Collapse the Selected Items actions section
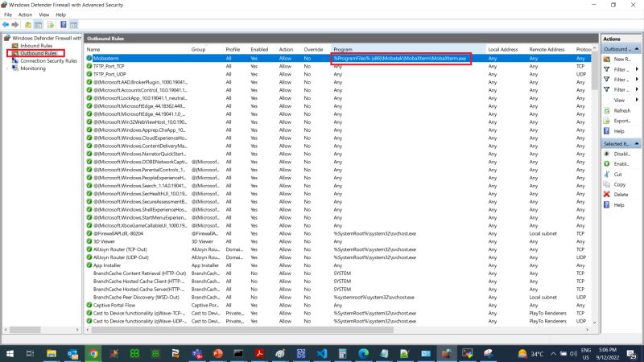This screenshot has height=362, width=644. (637, 144)
